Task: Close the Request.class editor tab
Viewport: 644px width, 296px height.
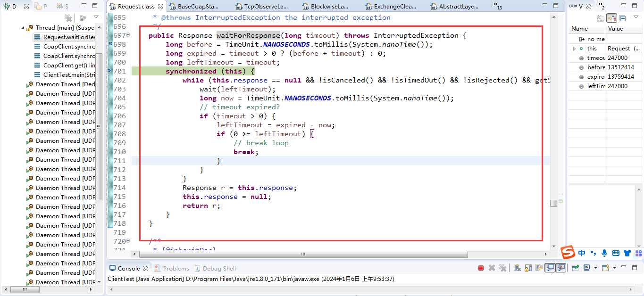Action: coord(160,7)
